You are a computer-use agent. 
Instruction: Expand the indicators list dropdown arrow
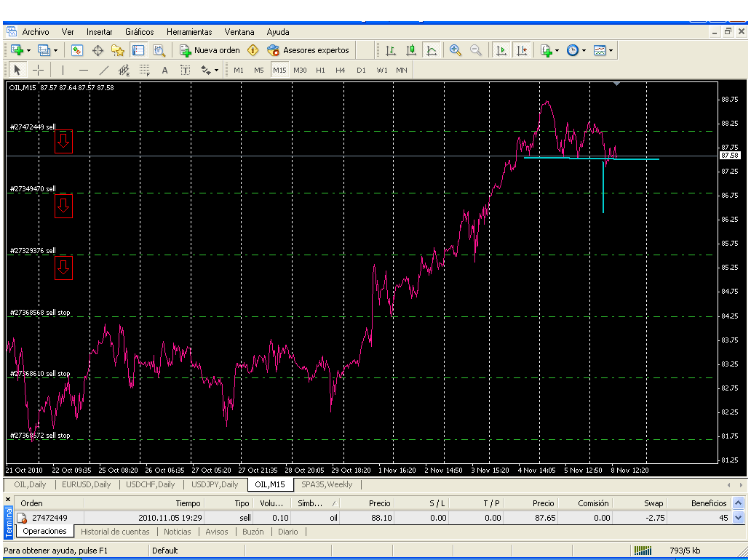coord(557,51)
